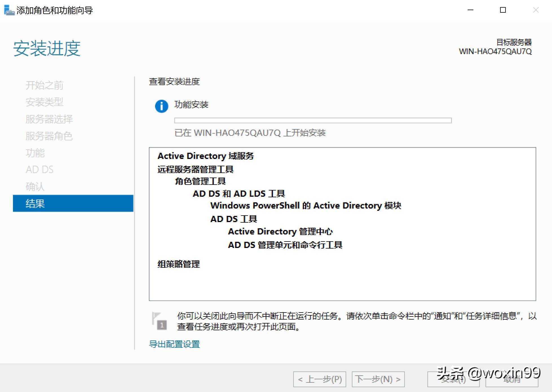Select the highlighted 结果 step
The width and height of the screenshot is (552, 392).
point(35,203)
